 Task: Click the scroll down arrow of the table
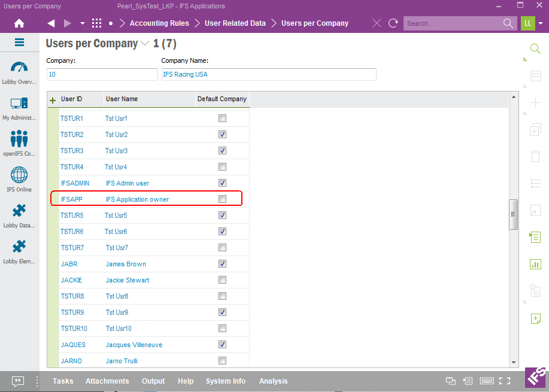[x=514, y=362]
